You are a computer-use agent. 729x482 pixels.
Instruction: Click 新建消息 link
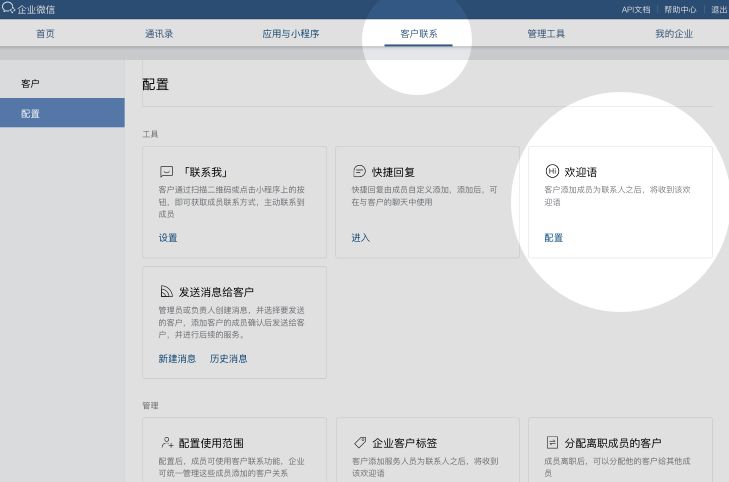point(177,358)
